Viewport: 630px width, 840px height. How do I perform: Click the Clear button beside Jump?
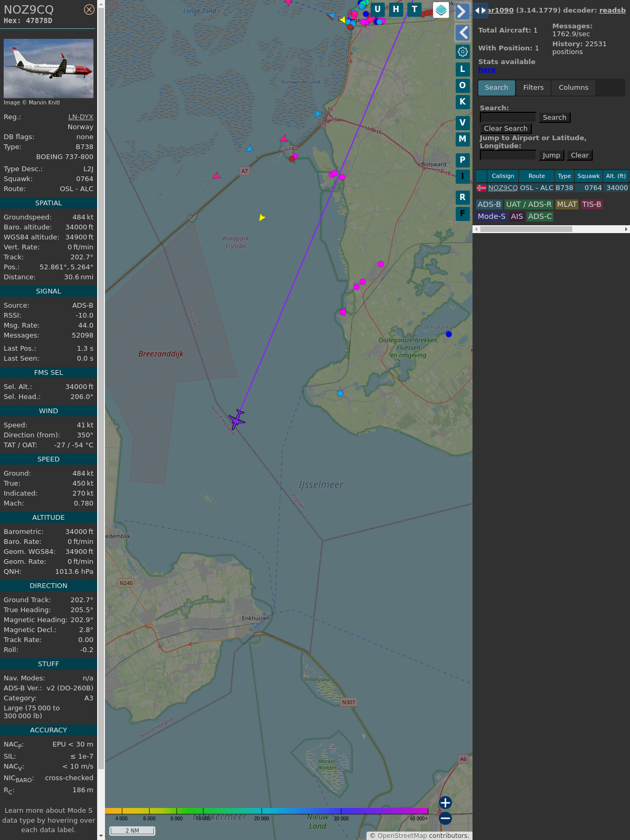(580, 155)
